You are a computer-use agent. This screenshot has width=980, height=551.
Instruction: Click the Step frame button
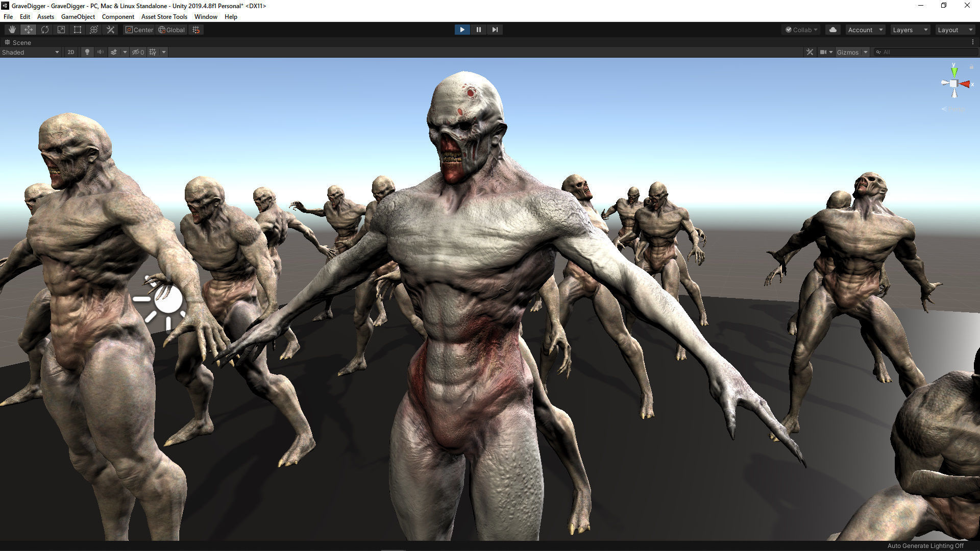coord(495,30)
